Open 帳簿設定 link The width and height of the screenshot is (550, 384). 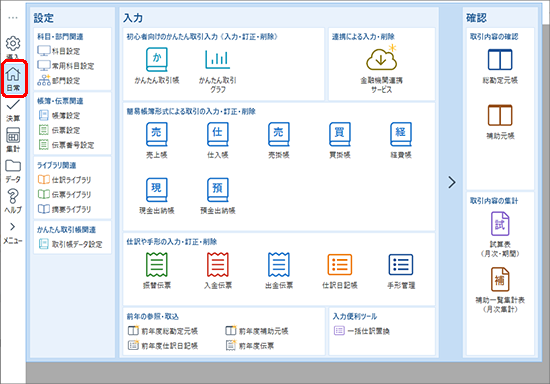[59, 116]
